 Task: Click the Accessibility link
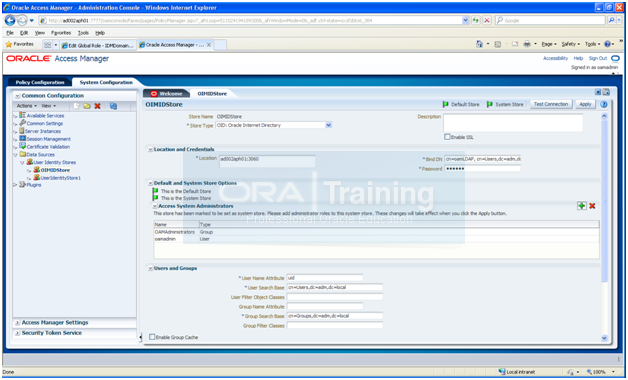555,58
